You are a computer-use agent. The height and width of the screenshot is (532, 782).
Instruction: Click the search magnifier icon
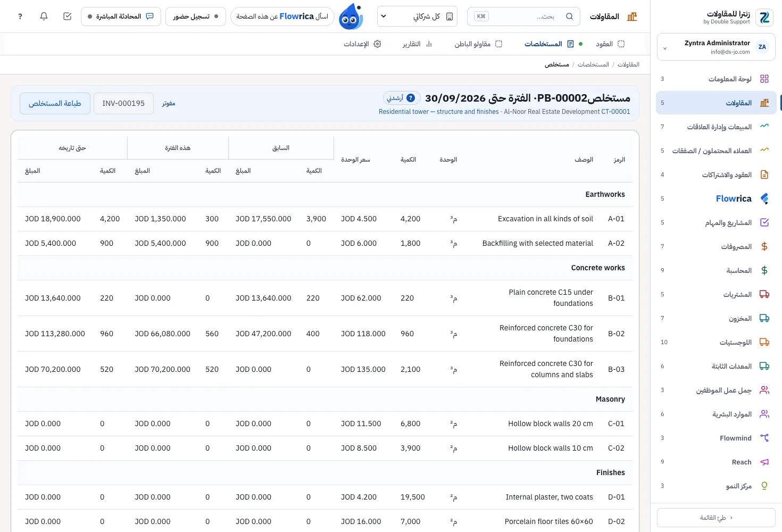pos(569,16)
